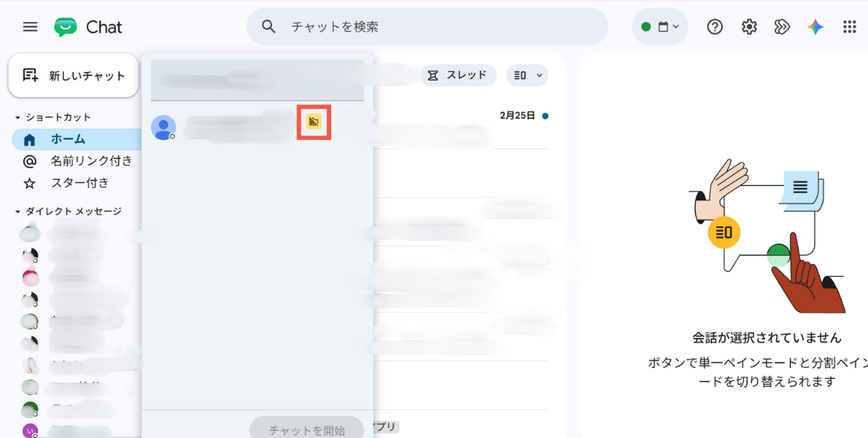Open the Google apps grid icon
The image size is (868, 438).
point(850,27)
